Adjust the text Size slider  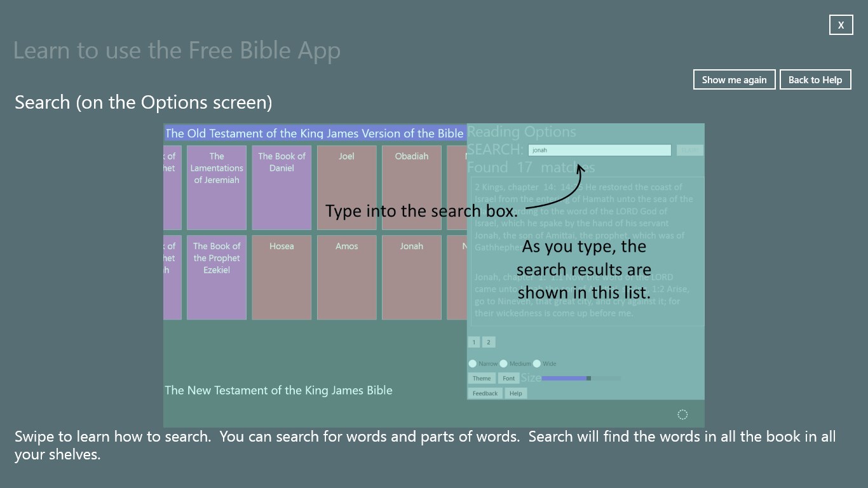(x=581, y=378)
